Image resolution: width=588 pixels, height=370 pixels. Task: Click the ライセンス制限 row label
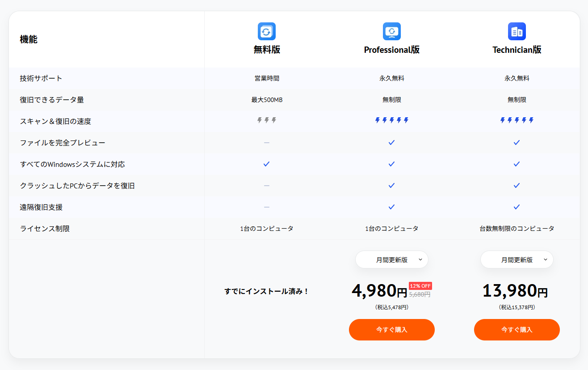45,229
